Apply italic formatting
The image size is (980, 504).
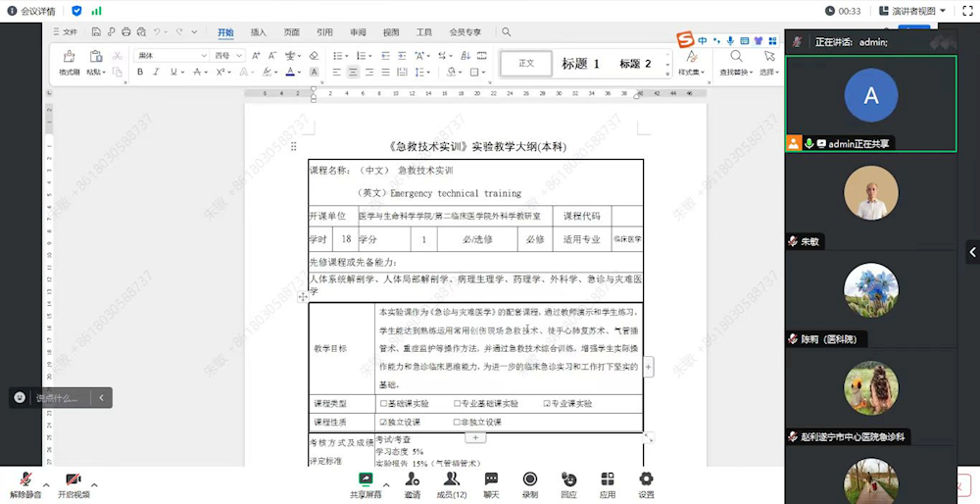156,72
